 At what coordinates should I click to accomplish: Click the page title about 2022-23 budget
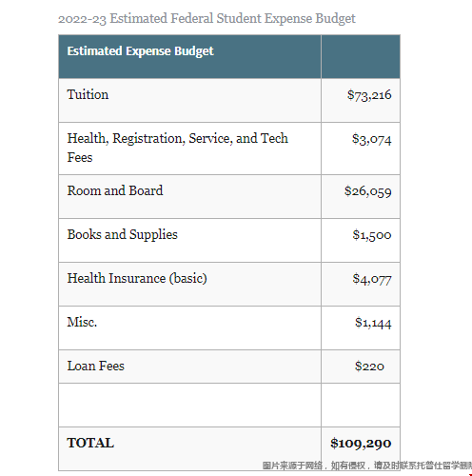206,18
